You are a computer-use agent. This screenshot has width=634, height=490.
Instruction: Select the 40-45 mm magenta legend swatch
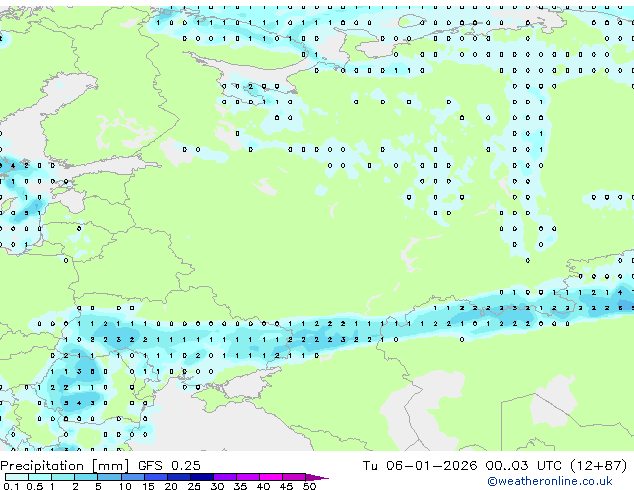pyautogui.click(x=271, y=477)
